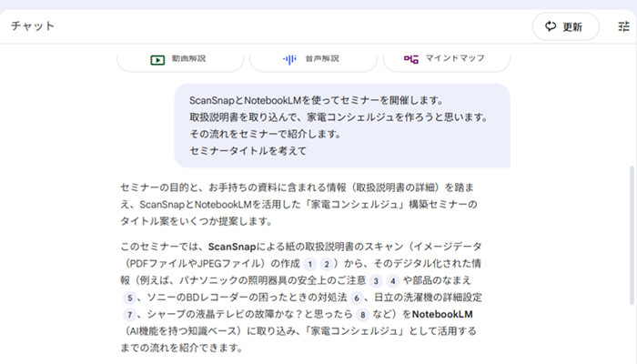Open citation 2 chip

pos(327,265)
